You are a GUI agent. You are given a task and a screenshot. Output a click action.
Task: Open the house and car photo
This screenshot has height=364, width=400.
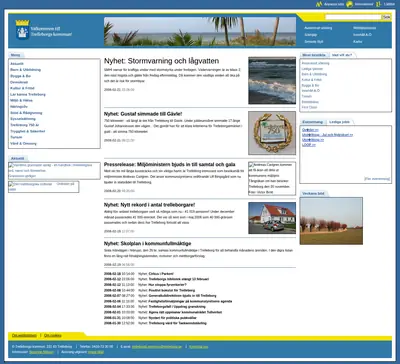(272, 218)
